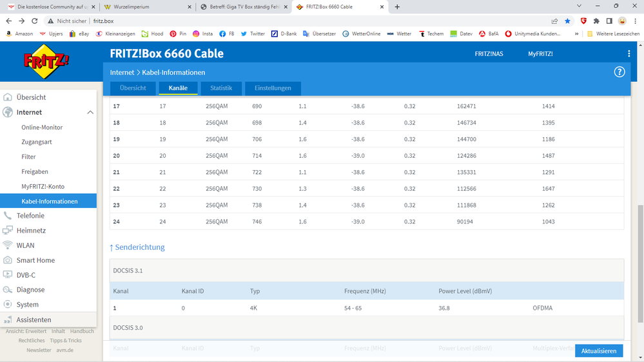This screenshot has width=644, height=362.
Task: Open the Einstellungen tab
Action: tap(273, 88)
